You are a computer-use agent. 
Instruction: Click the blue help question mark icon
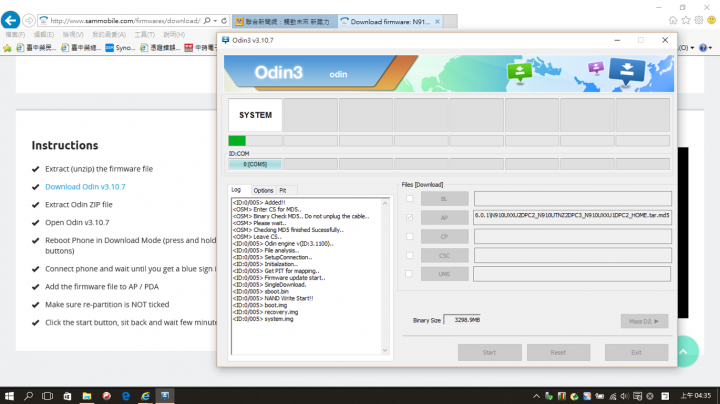pyautogui.click(x=703, y=48)
